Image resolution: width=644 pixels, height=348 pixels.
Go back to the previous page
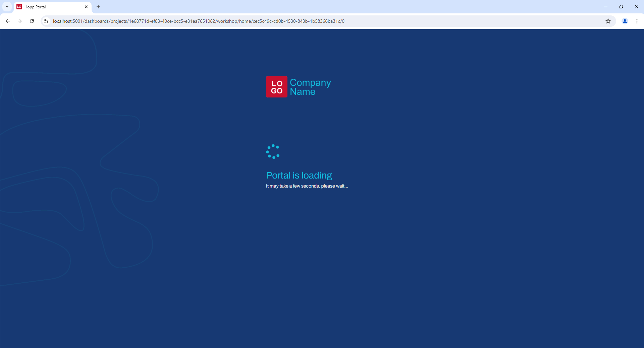click(x=8, y=21)
